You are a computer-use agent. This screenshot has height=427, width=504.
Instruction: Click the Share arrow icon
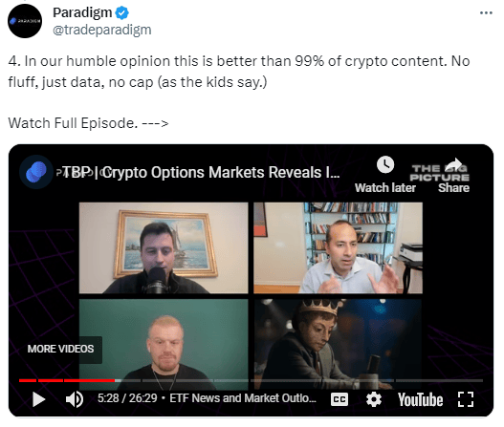(x=453, y=164)
